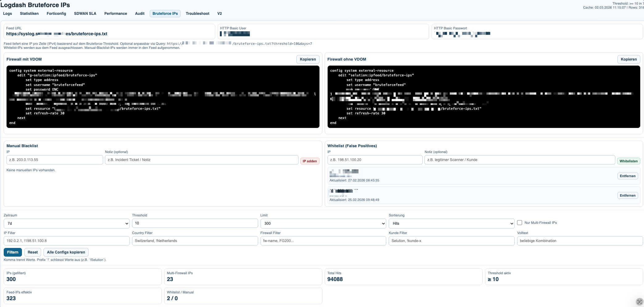
Task: Copy the Firewall mit VDOM config
Action: pyautogui.click(x=307, y=59)
